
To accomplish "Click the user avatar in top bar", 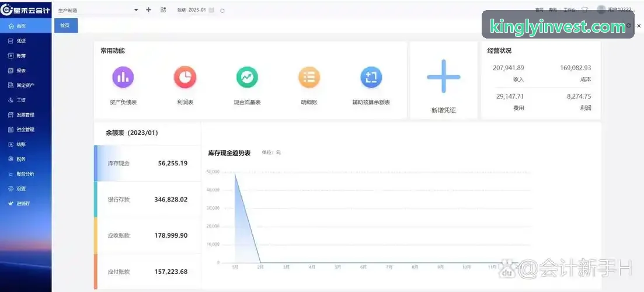I will (601, 9).
